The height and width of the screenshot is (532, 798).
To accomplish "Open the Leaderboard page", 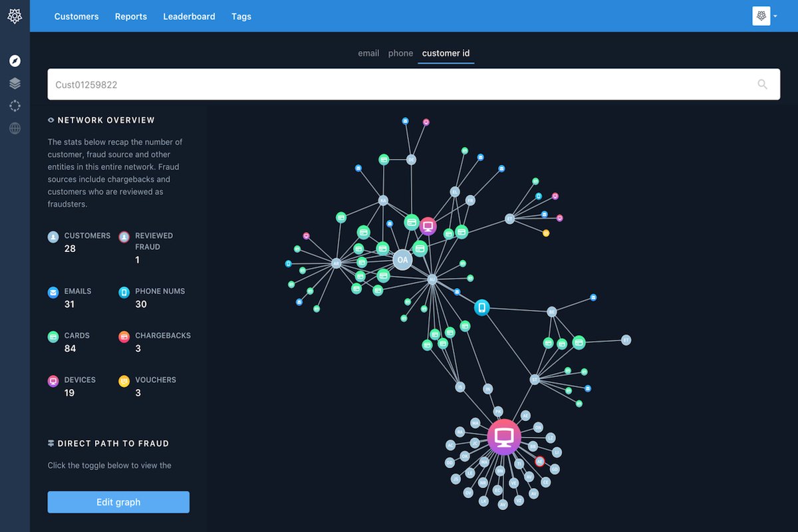I will tap(189, 17).
